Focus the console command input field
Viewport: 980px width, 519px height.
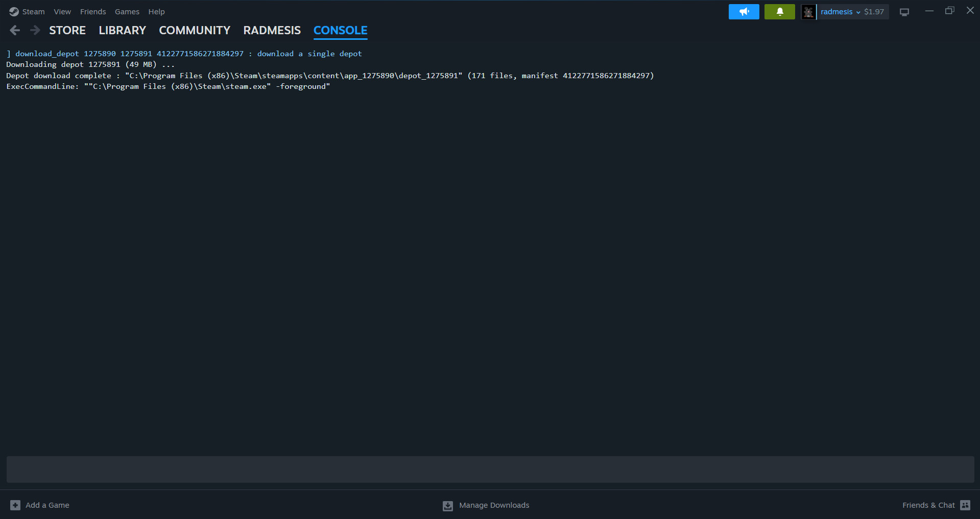[x=490, y=469]
